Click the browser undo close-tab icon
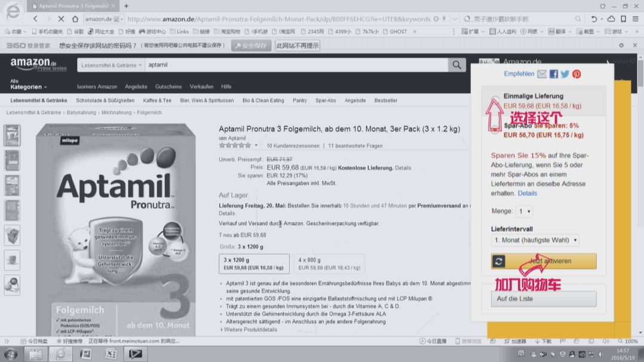The image size is (644, 362). coord(594,19)
